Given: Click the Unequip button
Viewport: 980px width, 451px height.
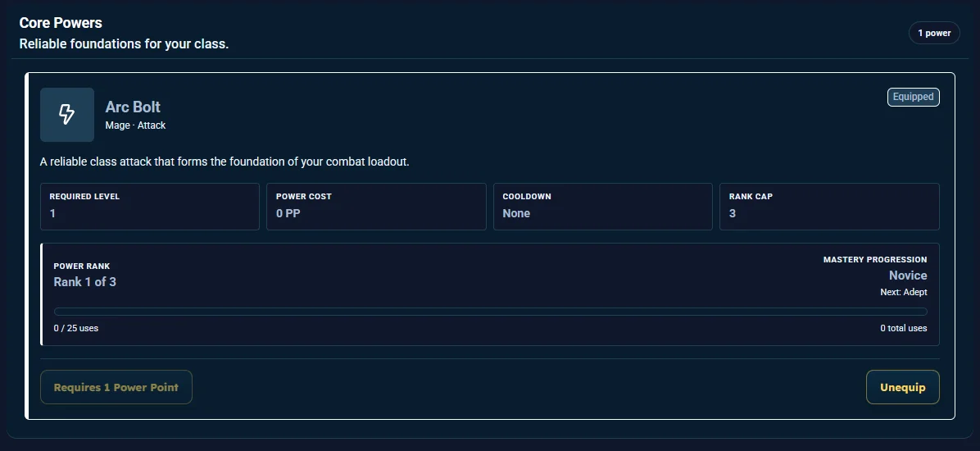Looking at the screenshot, I should [902, 387].
